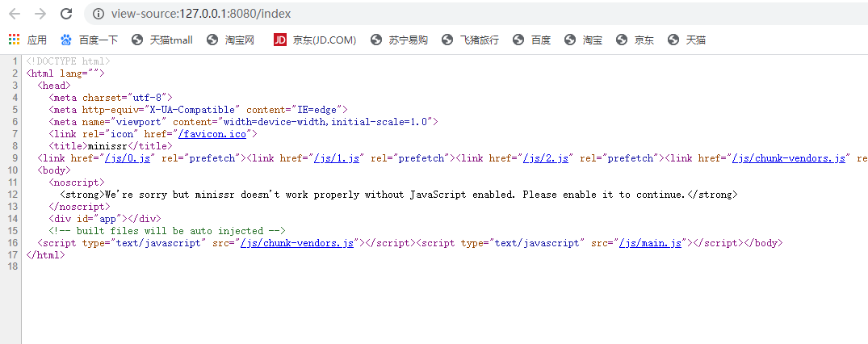Open the 天猫 bookmark
This screenshot has height=344, width=868.
point(686,40)
